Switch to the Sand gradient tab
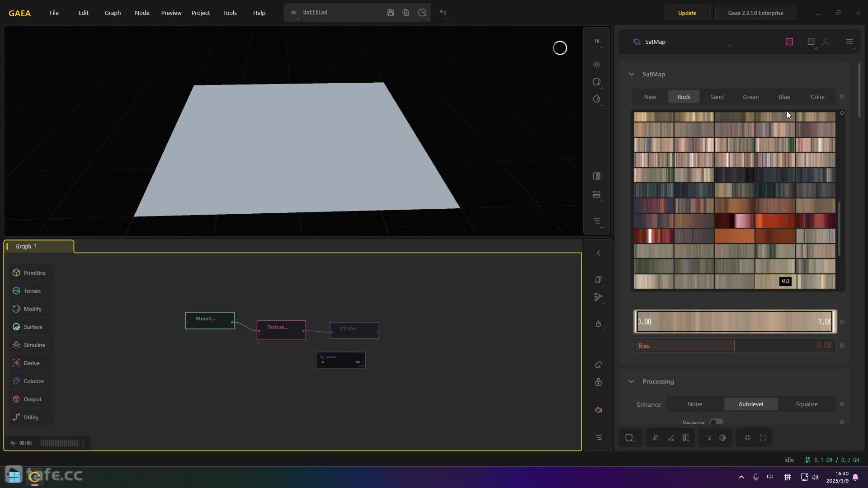This screenshot has width=868, height=488. (717, 97)
